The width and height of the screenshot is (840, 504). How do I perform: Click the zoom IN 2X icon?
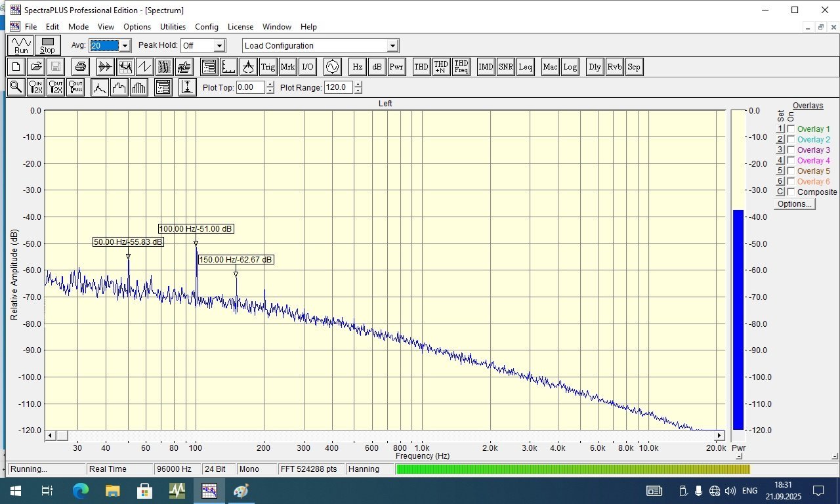point(36,87)
